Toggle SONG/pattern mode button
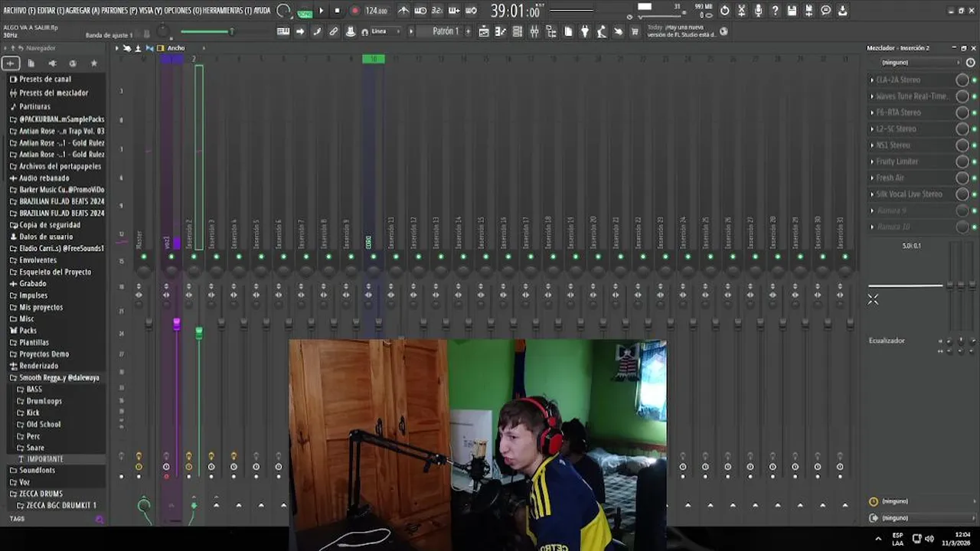This screenshot has height=551, width=980. point(305,12)
